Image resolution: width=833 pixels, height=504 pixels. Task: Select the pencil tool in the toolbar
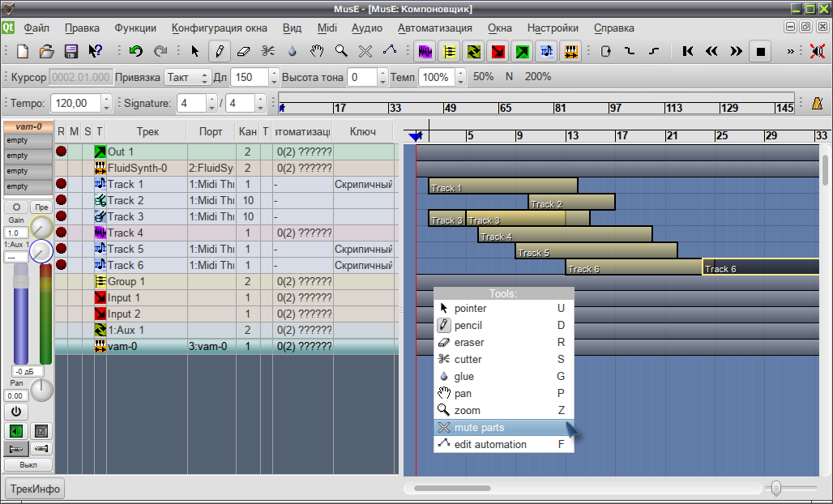[x=220, y=52]
